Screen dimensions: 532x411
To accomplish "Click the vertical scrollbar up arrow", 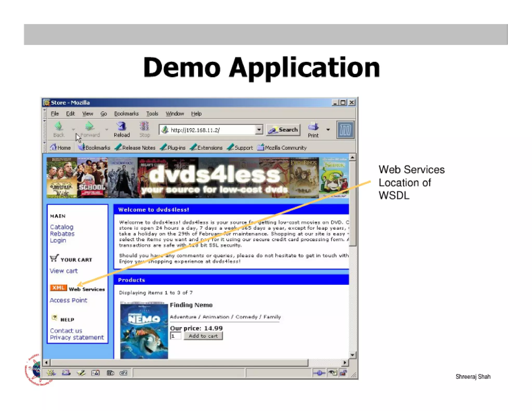I will (x=353, y=157).
